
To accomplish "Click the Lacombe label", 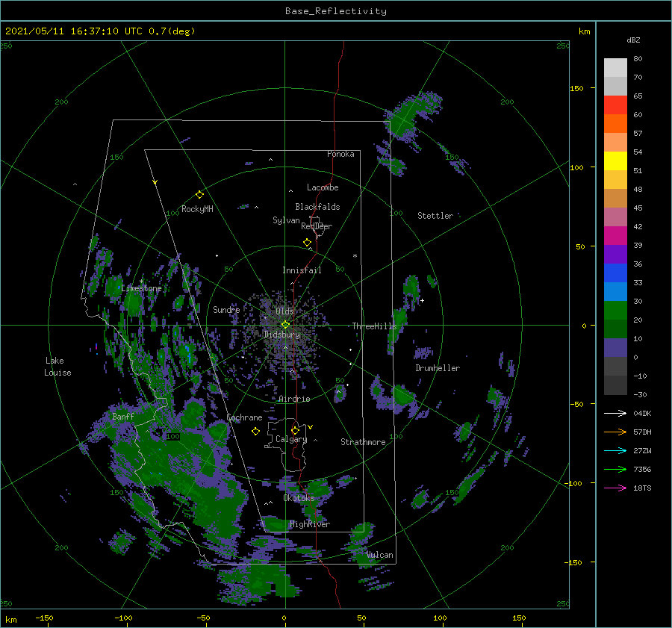I will 323,187.
